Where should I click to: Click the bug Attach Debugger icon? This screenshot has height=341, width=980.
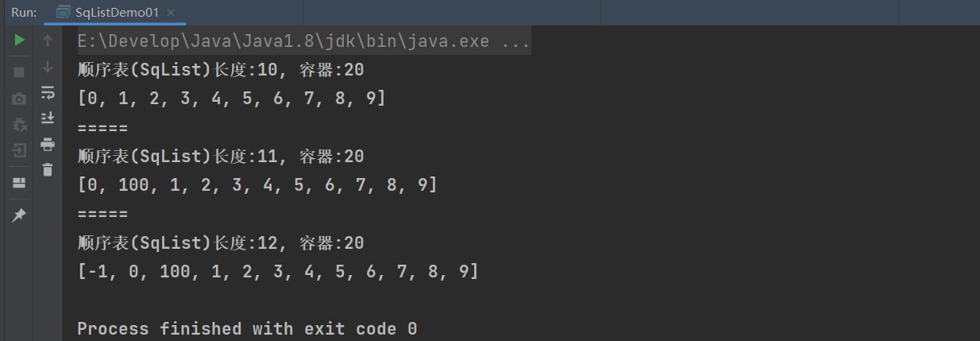click(x=19, y=125)
